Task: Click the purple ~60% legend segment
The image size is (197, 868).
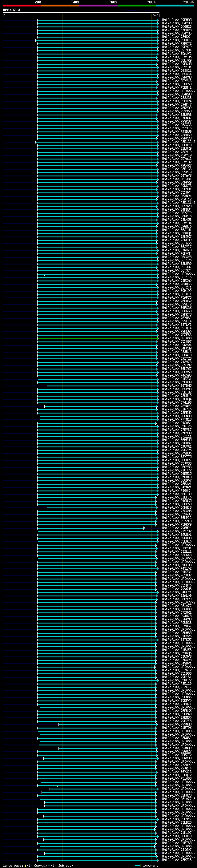Action: click(99, 6)
